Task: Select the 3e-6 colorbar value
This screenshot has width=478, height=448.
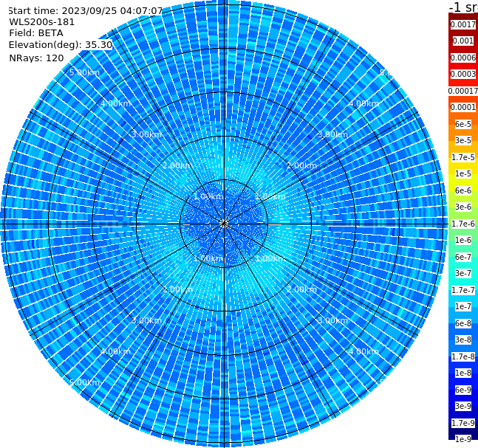Action: pyautogui.click(x=463, y=207)
